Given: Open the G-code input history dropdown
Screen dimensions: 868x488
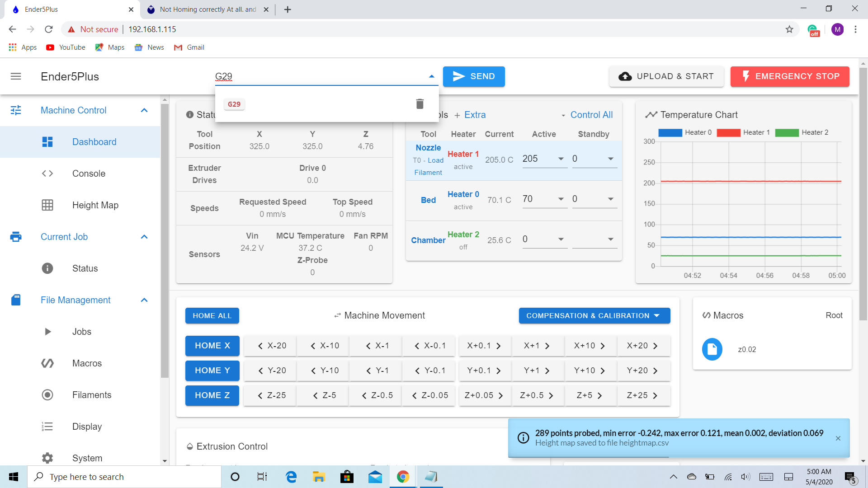Looking at the screenshot, I should click(431, 76).
